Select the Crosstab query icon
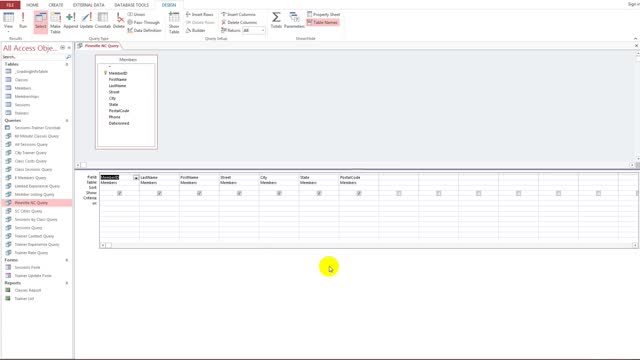The height and width of the screenshot is (360, 640). coord(103,20)
